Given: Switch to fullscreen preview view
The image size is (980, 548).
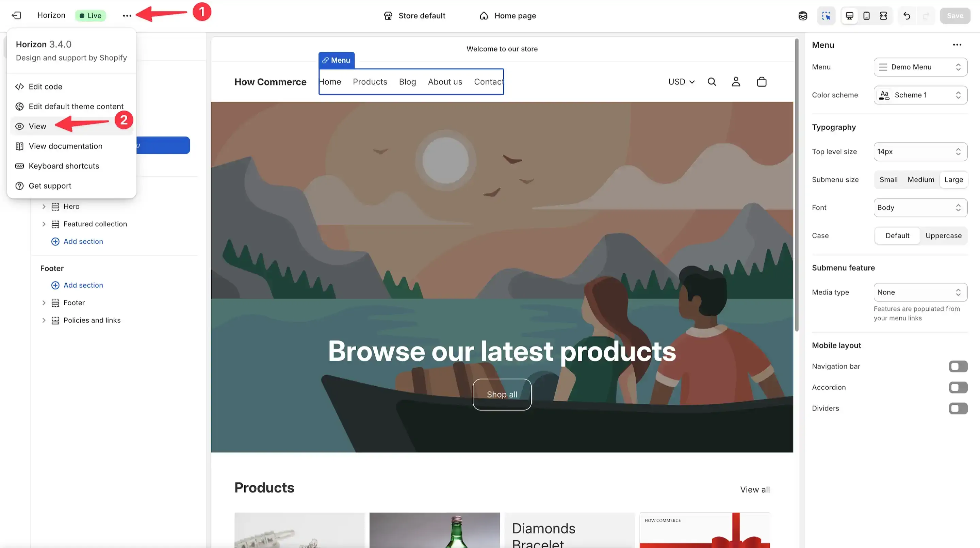Looking at the screenshot, I should coord(883,16).
